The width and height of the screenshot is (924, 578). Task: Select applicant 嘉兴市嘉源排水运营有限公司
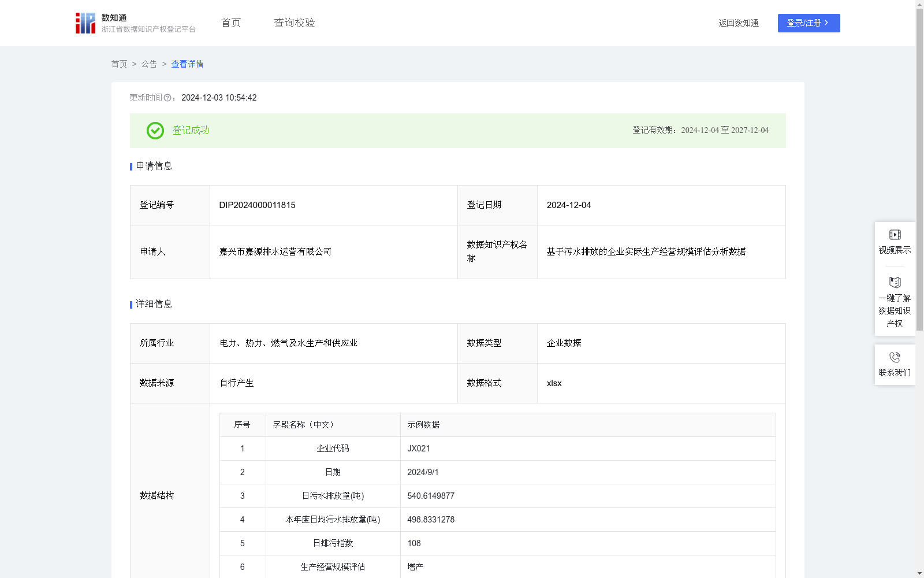(x=275, y=251)
